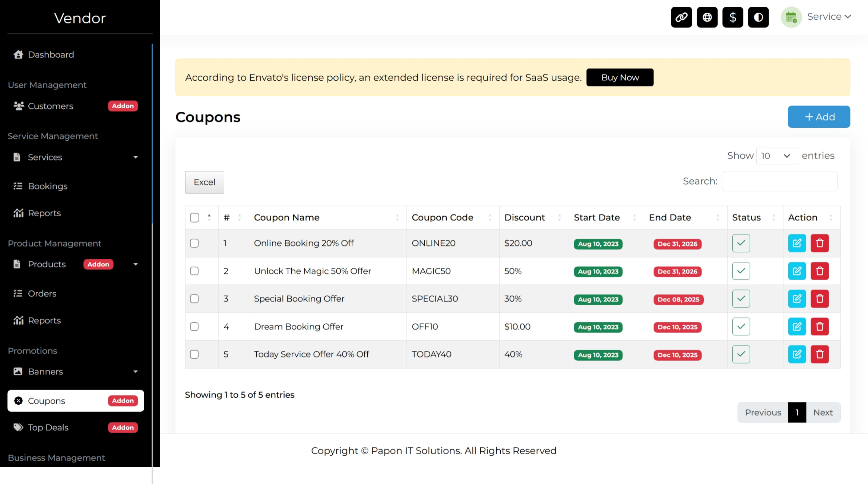Export table with Excel button

(205, 182)
